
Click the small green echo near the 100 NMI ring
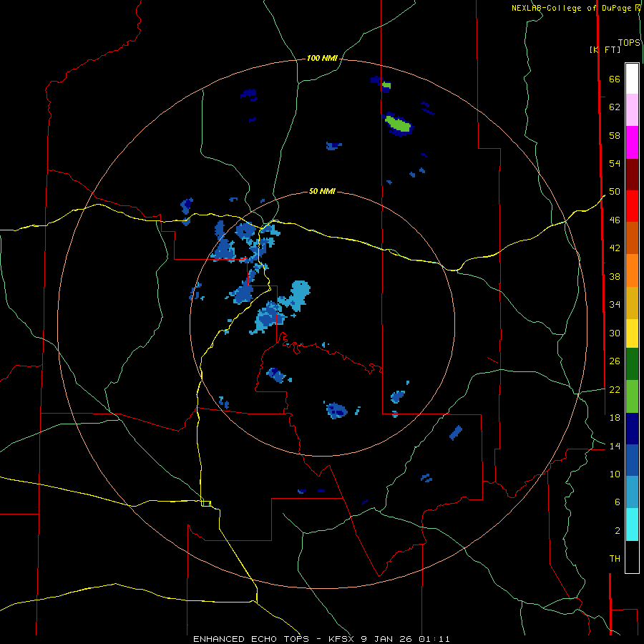(386, 85)
